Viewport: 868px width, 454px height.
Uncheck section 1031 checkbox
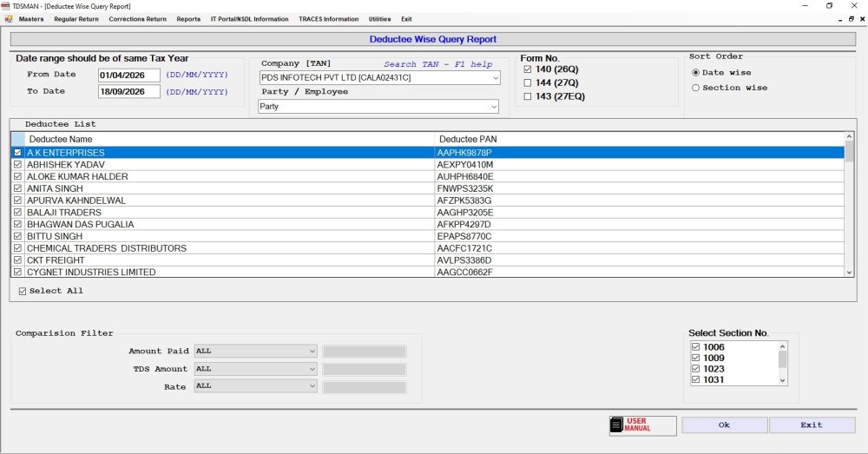point(696,380)
